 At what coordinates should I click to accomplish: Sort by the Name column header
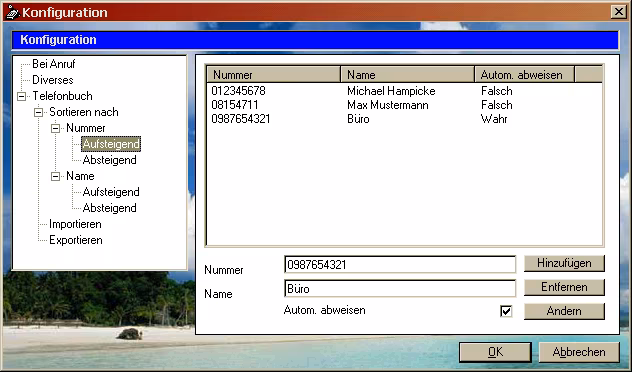407,75
